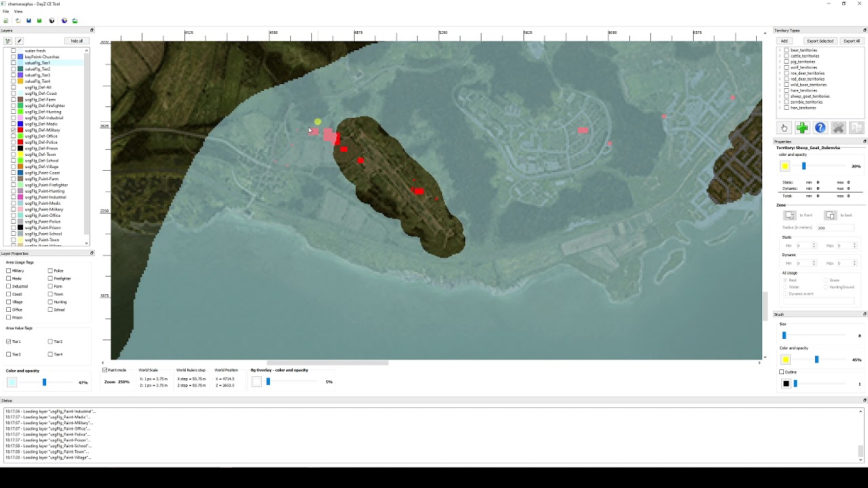
Task: Open the File menu
Action: [x=5, y=12]
